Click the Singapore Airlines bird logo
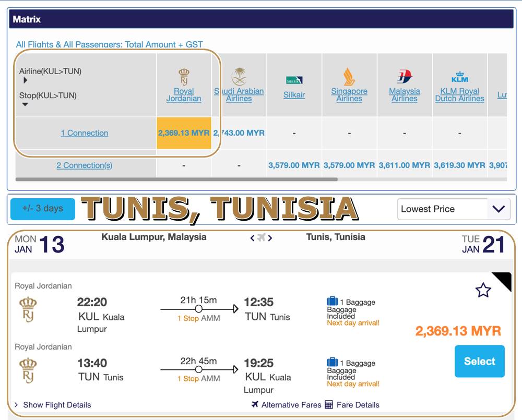Viewport: 522px width, 420px height. pos(349,77)
